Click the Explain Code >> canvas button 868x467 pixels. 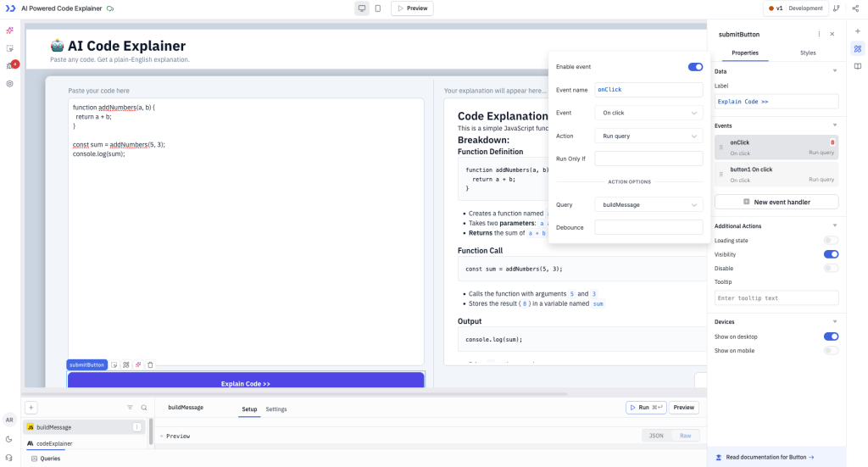tap(246, 380)
